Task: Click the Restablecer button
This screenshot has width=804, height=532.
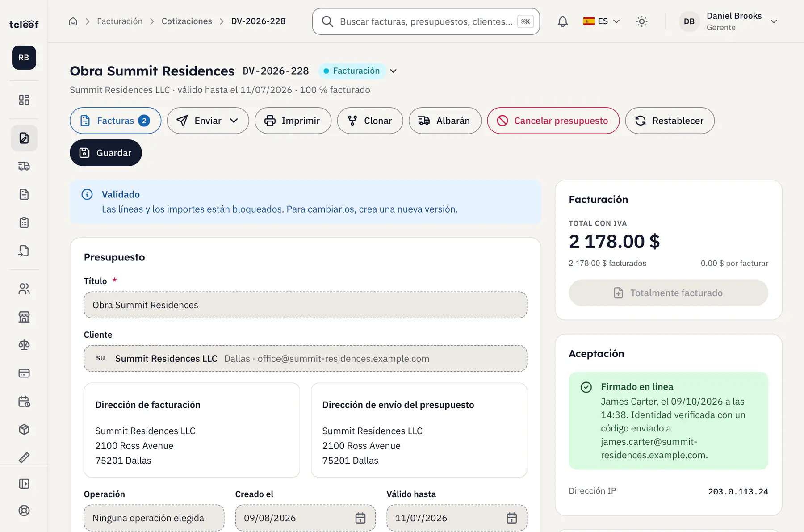Action: [670, 121]
